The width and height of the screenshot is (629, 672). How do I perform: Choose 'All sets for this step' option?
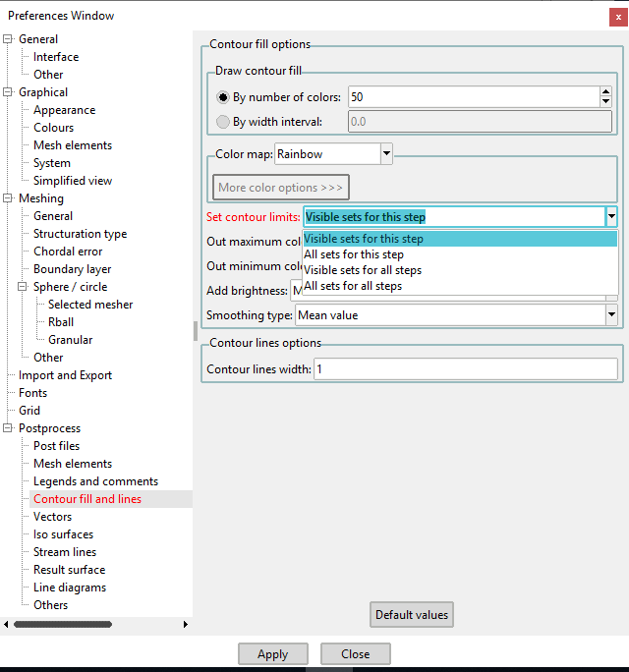[354, 254]
